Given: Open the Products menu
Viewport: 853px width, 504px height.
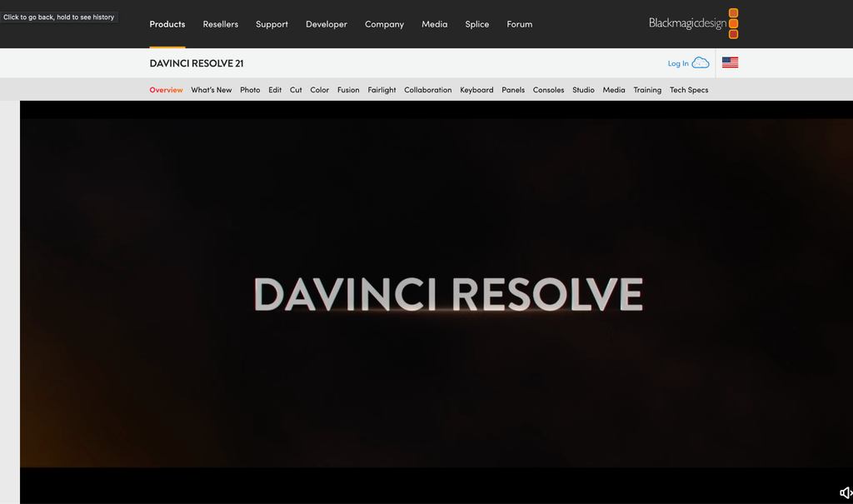Looking at the screenshot, I should click(167, 24).
